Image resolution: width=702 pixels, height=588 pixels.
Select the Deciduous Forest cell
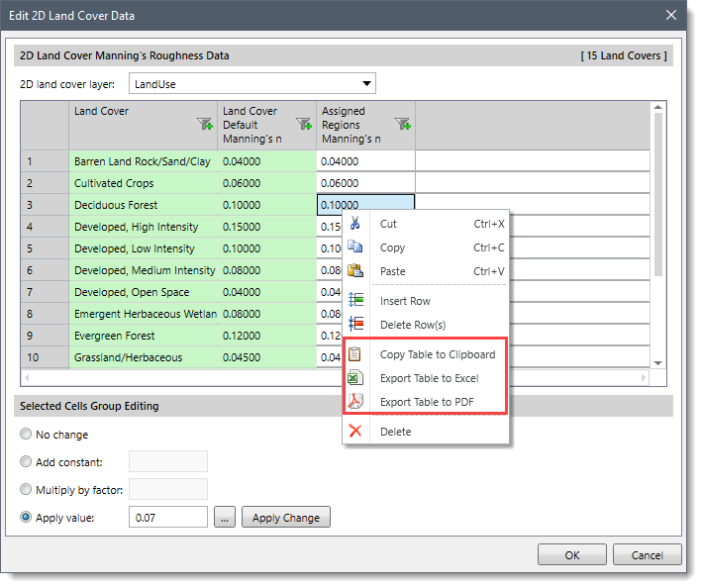[x=144, y=205]
